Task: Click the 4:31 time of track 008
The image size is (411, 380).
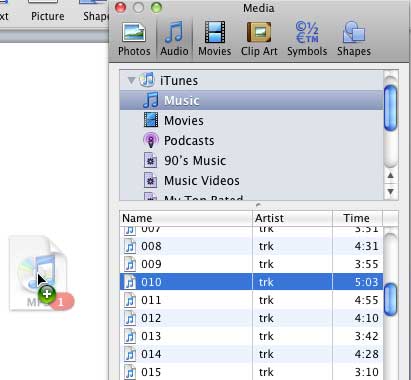Action: coord(366,246)
